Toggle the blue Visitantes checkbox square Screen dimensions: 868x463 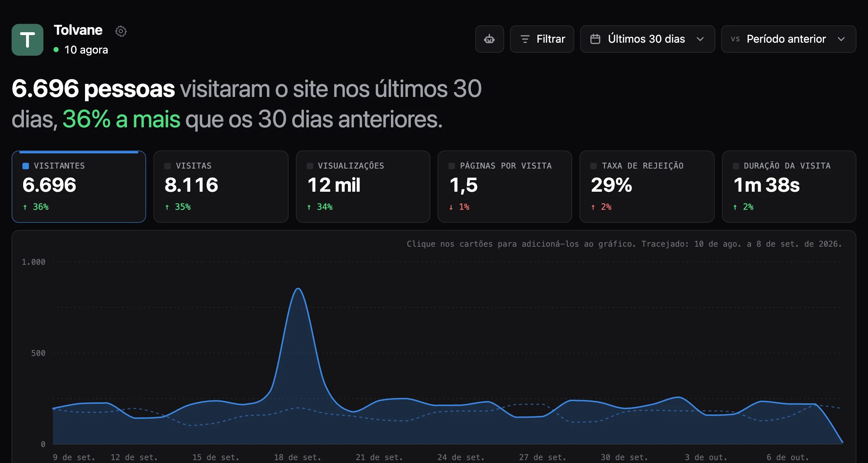pos(26,166)
